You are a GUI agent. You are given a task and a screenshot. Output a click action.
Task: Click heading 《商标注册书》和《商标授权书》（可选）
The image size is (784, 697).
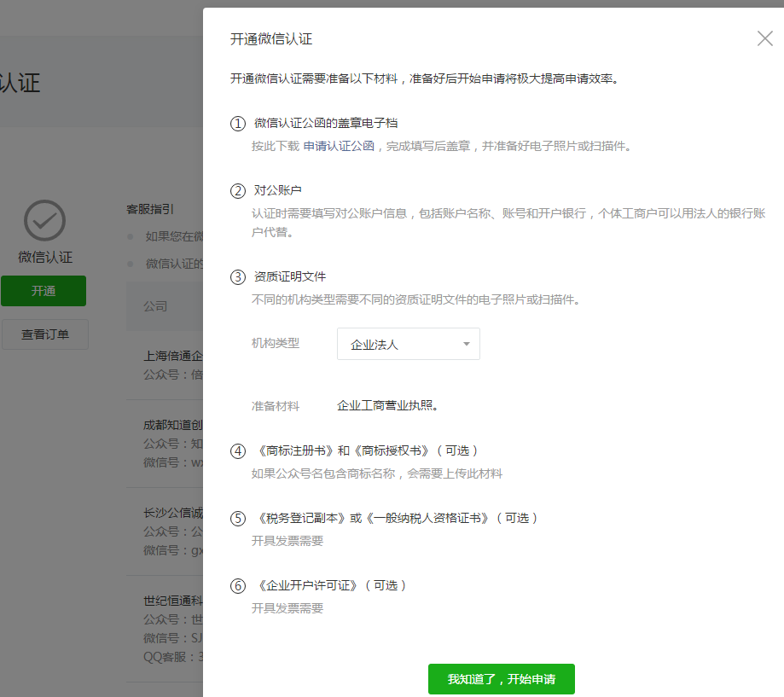368,450
